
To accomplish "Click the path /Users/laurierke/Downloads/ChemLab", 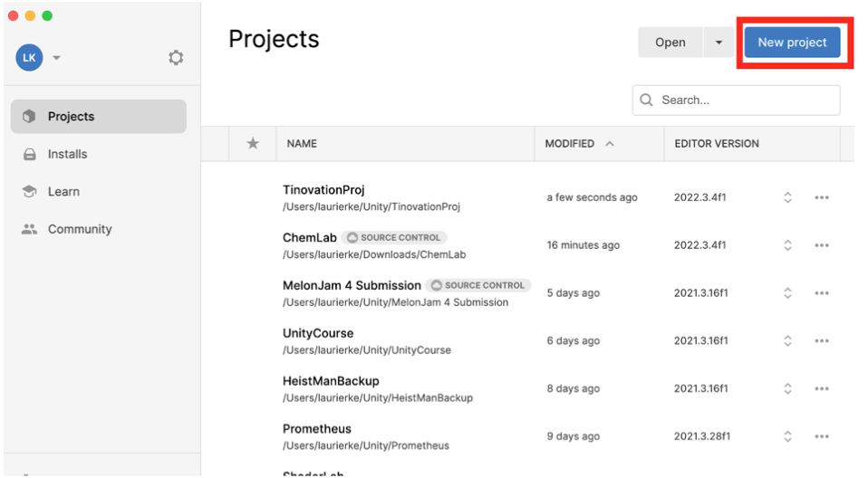I will (374, 255).
